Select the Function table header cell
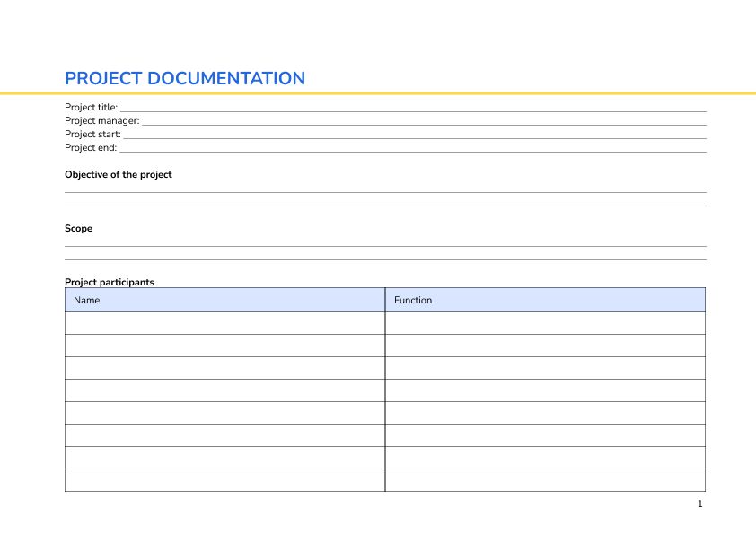This screenshot has height=535, width=756. pyautogui.click(x=545, y=300)
